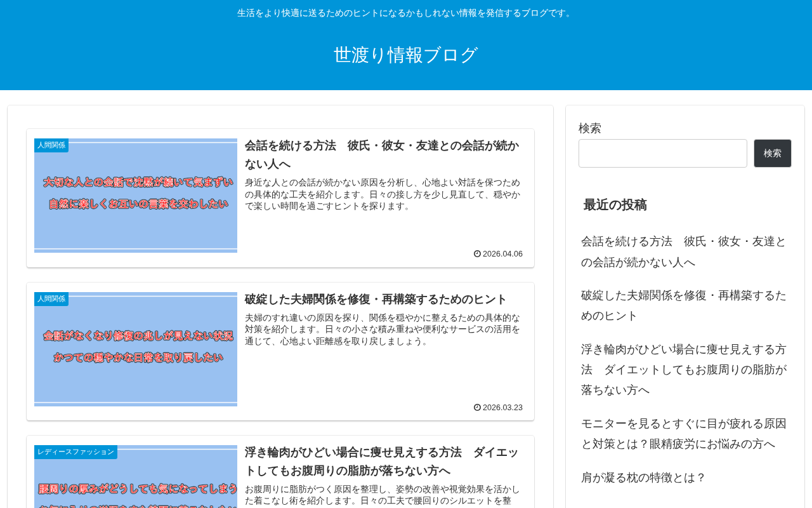Select sidebar recent post モニターを見るとすぐに目が疲れる
Image resolution: width=812 pixels, height=508 pixels.
pyautogui.click(x=684, y=434)
